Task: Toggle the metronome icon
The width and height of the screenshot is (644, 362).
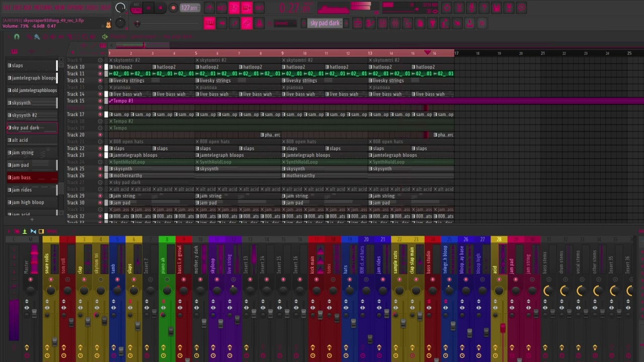Action: click(209, 8)
